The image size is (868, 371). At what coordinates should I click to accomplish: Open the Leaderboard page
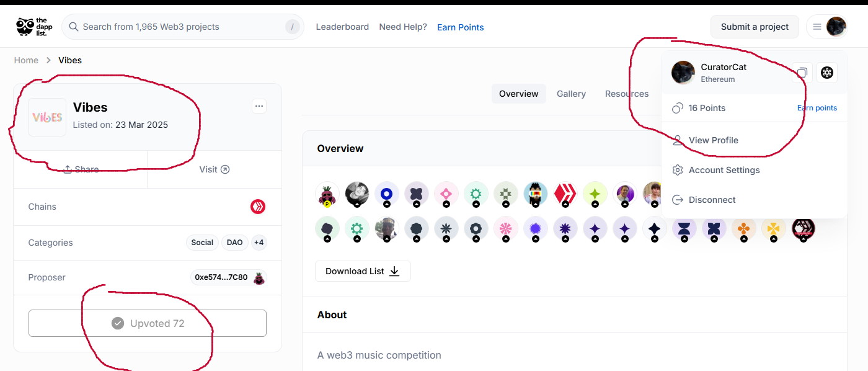point(342,27)
